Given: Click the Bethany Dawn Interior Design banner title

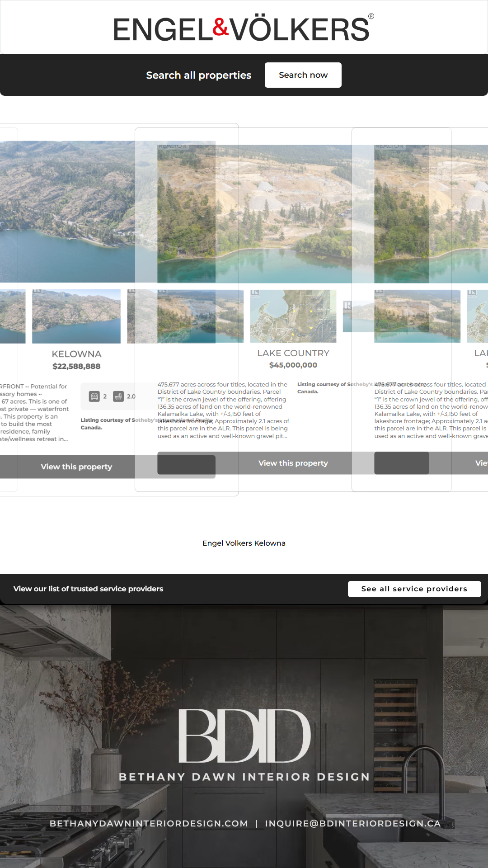Looking at the screenshot, I should (244, 777).
